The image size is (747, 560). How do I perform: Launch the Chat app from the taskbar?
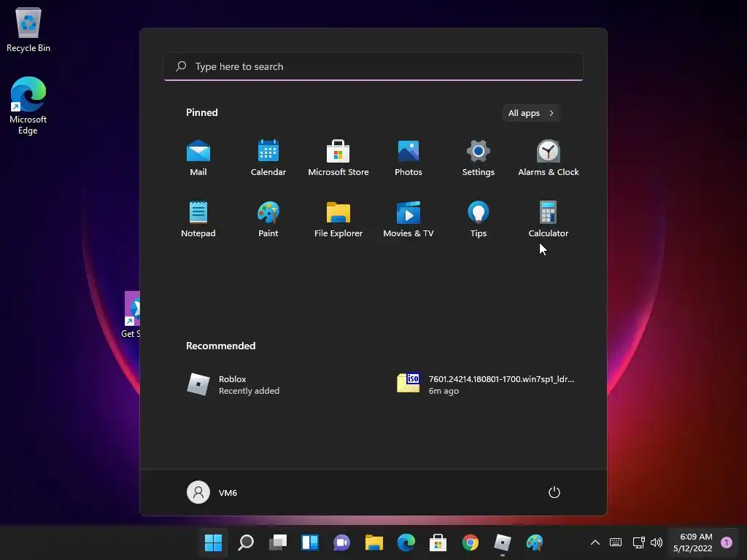[341, 542]
